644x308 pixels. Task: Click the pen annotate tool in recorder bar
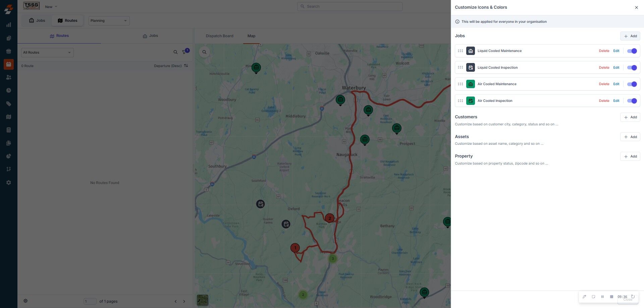point(584,297)
